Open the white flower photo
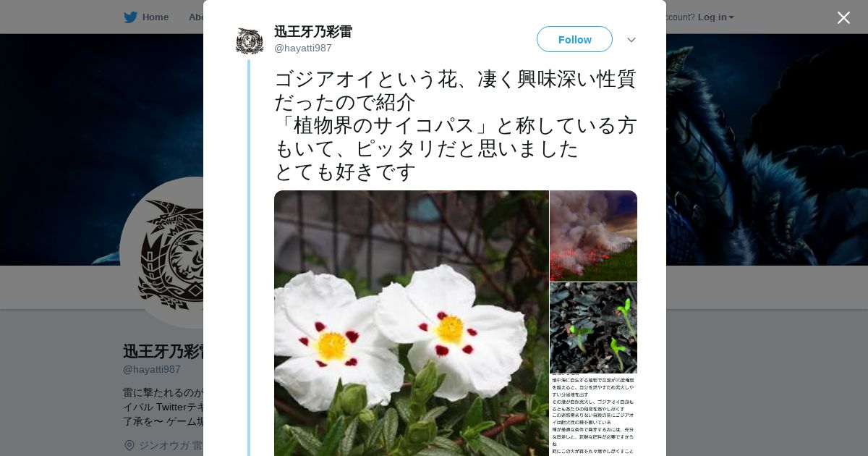Screen dimensions: 868x456 tap(412, 323)
